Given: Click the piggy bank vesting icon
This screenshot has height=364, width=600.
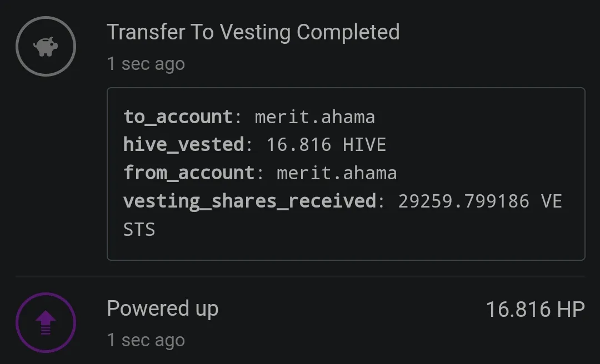Looking at the screenshot, I should [x=46, y=46].
